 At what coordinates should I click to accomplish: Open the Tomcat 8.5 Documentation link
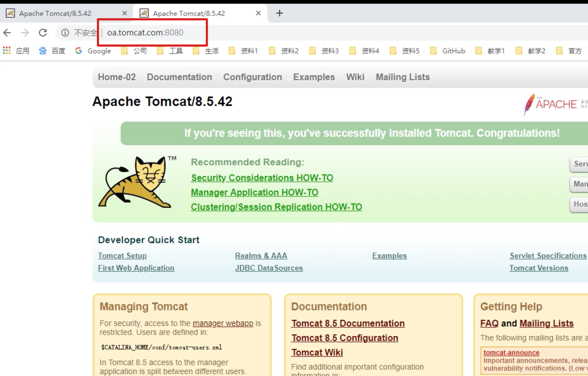tap(348, 323)
